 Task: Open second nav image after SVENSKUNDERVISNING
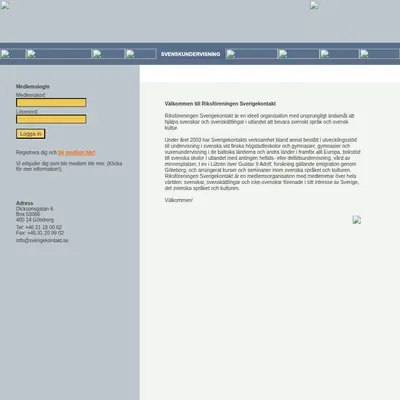tap(299, 54)
